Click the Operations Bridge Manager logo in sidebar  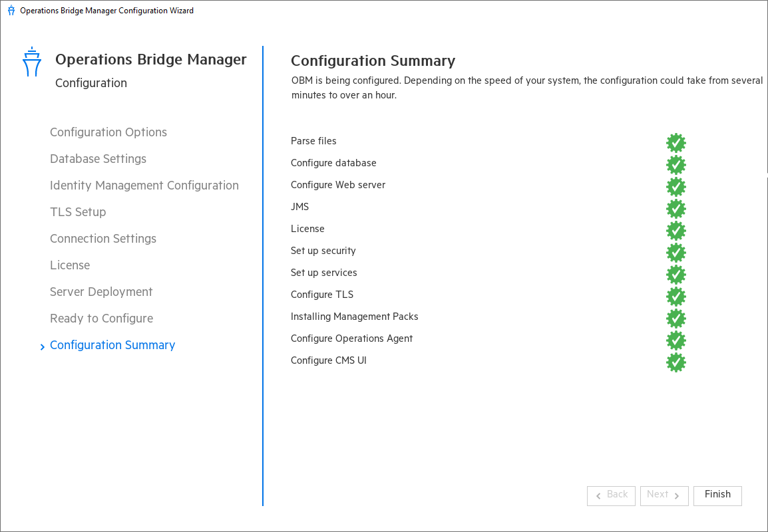[31, 62]
